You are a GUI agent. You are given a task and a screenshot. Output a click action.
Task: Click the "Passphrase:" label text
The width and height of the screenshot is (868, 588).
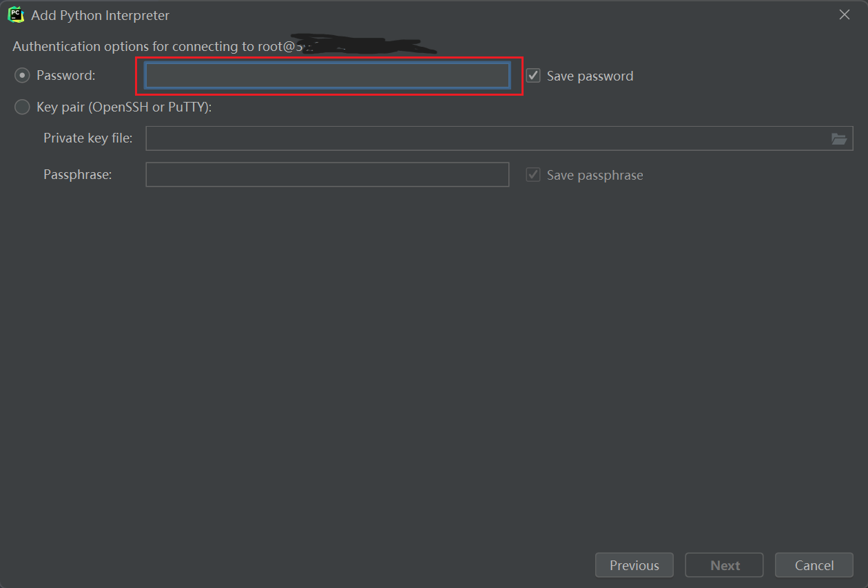point(77,175)
